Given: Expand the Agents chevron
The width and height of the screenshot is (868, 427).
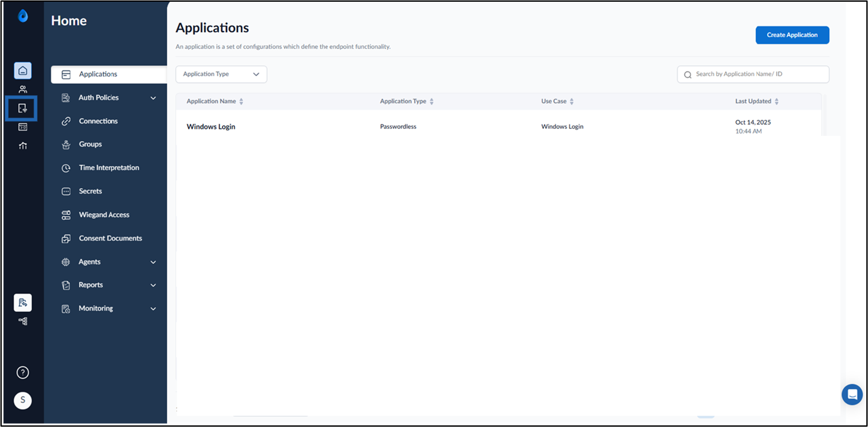Looking at the screenshot, I should pyautogui.click(x=153, y=262).
